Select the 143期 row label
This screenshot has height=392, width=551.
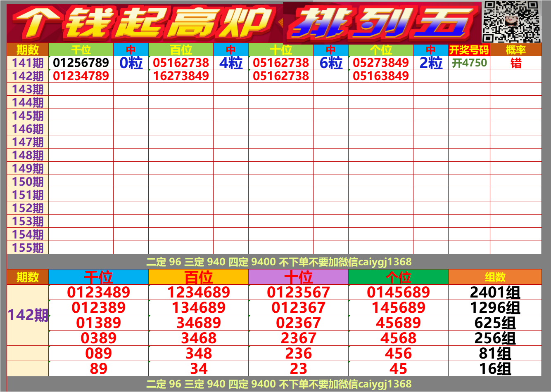tap(28, 89)
